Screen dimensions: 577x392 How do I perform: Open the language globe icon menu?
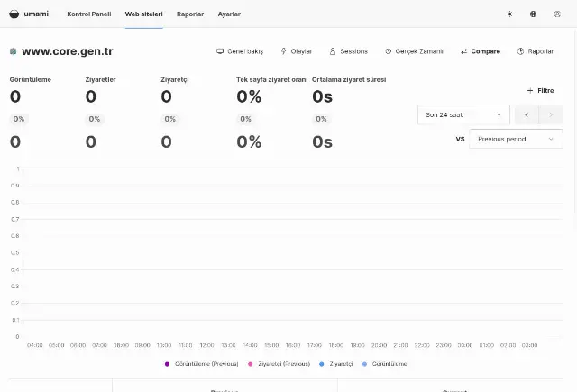coord(533,14)
